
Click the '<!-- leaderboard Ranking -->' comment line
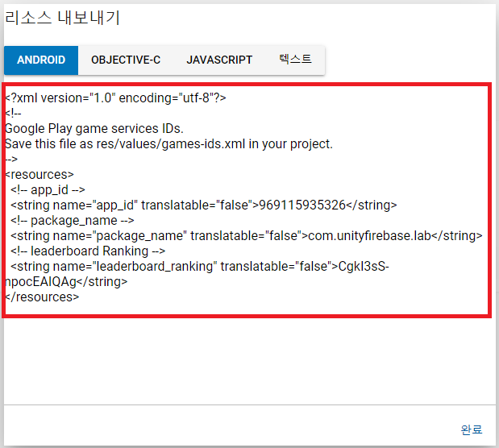88,251
